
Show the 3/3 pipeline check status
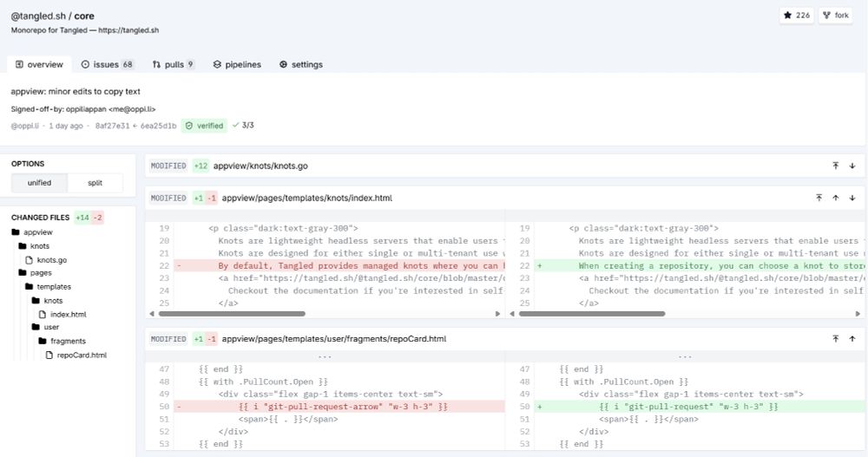coord(243,125)
